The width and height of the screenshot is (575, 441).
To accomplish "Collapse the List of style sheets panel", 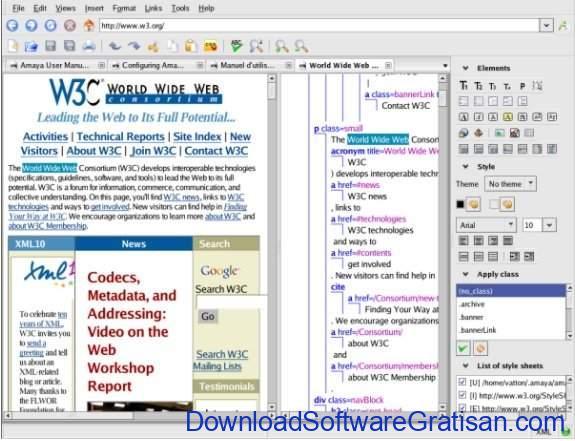I will [x=465, y=365].
